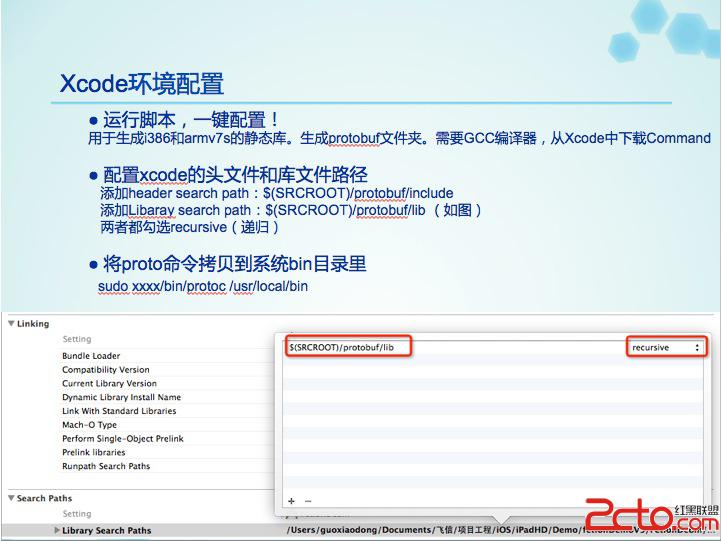Click the $(SRCROOT)/protobuf/lib path entry
Image resolution: width=722 pixels, height=541 pixels.
[x=342, y=347]
